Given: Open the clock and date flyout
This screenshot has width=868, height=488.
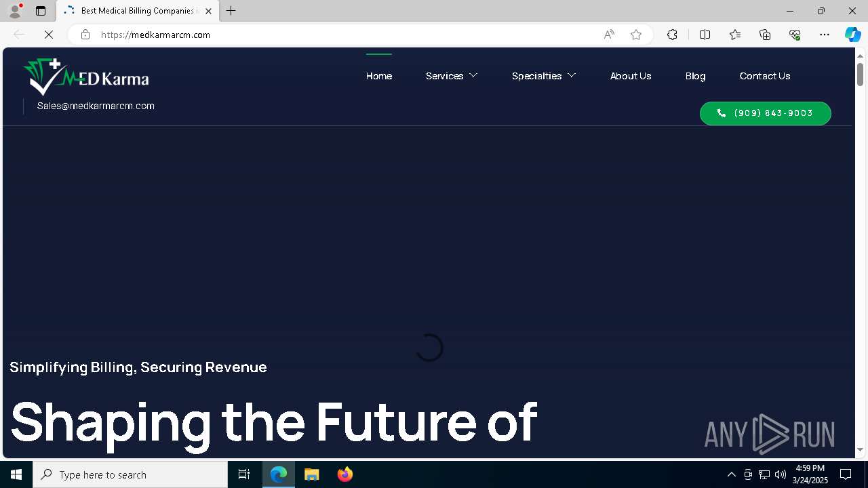Looking at the screenshot, I should point(810,474).
